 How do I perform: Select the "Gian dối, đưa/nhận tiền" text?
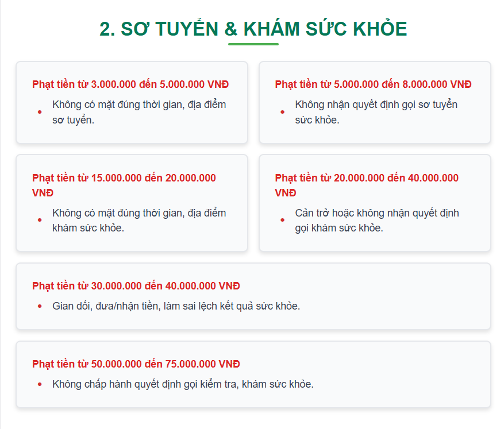pyautogui.click(x=176, y=306)
